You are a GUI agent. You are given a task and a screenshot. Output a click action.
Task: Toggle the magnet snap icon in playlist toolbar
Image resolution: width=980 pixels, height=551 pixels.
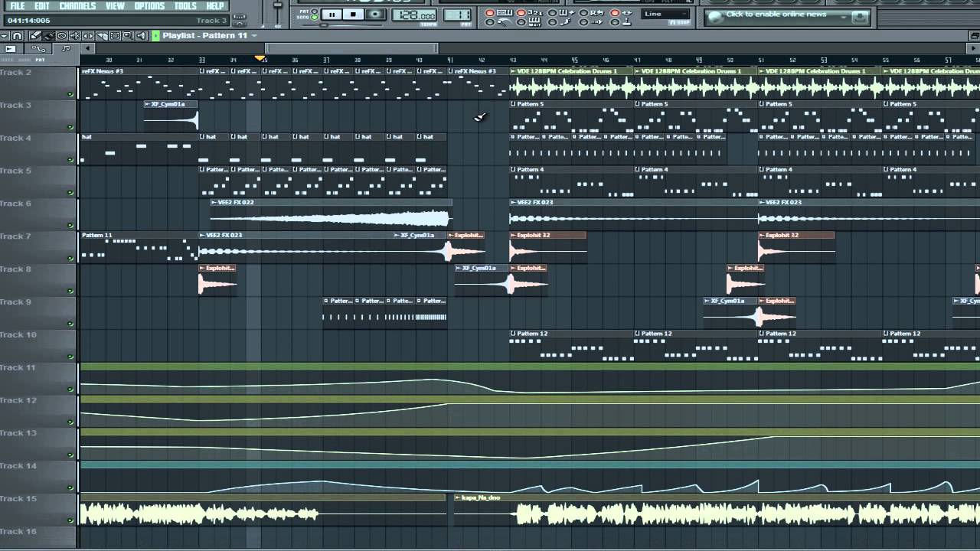17,36
